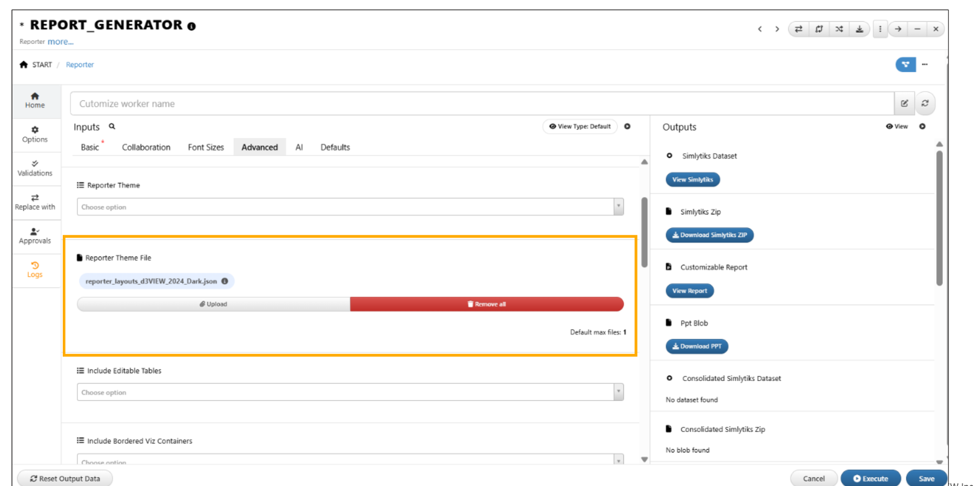Toggle the View Type: Default eye button
The width and height of the screenshot is (980, 486).
point(580,127)
